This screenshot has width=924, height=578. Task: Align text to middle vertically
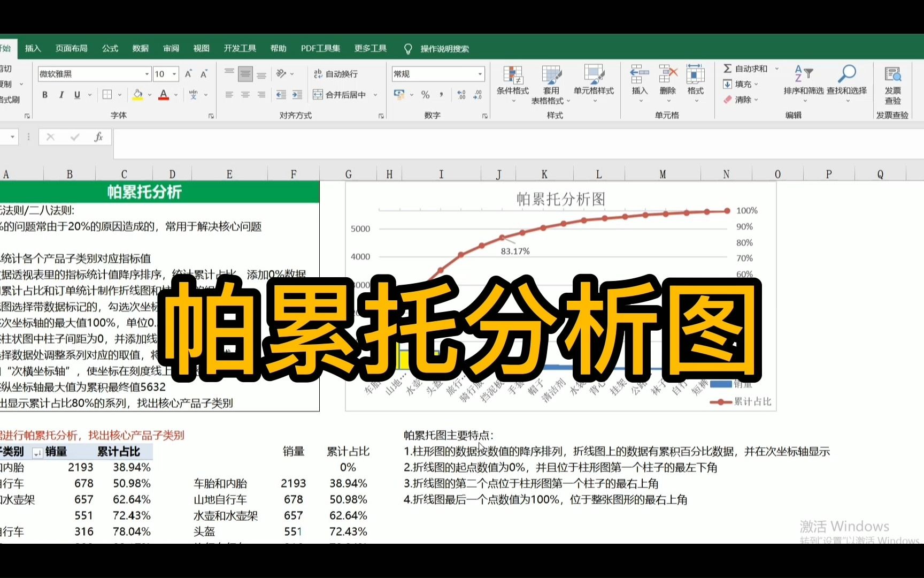click(x=245, y=74)
